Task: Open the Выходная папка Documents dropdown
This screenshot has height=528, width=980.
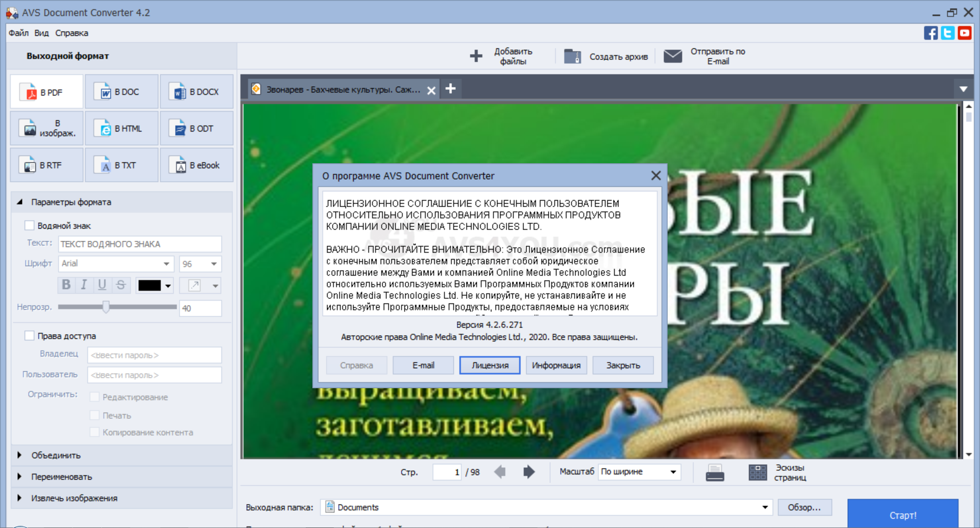Action: [x=546, y=507]
